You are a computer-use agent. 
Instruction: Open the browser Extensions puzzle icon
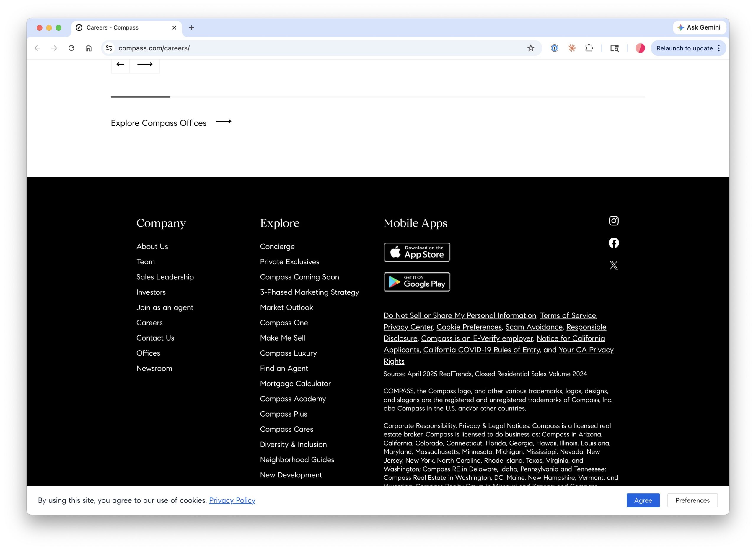click(589, 48)
